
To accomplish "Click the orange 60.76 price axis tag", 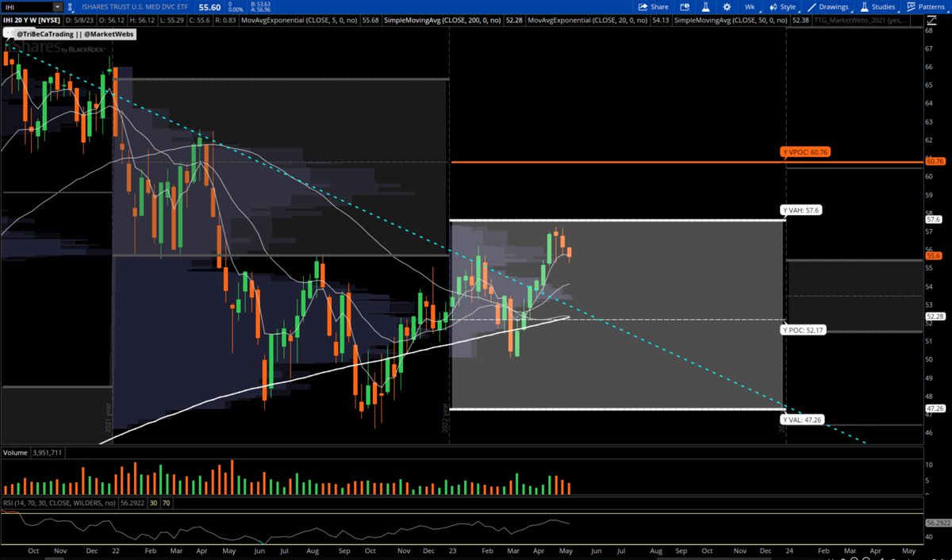I will coord(935,161).
